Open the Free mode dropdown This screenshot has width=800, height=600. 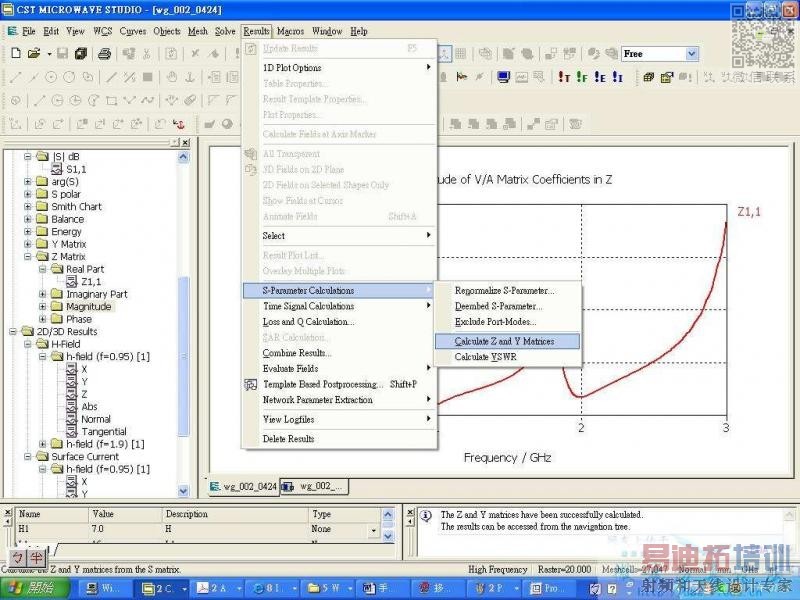(x=692, y=54)
